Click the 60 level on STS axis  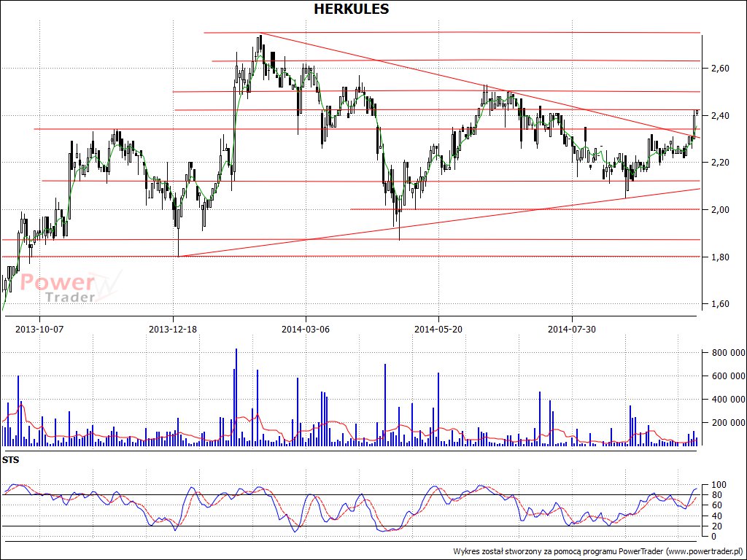[717, 505]
